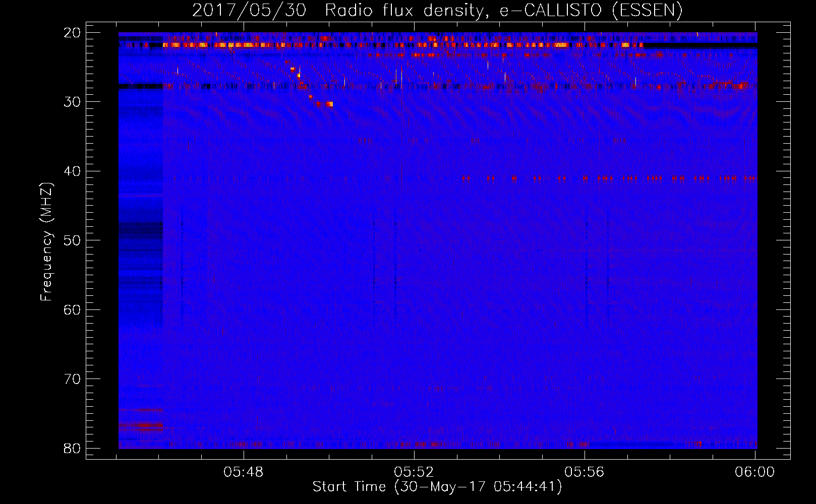
Task: Click the 'Frequency (MHZ)' axis label
Action: pos(46,242)
